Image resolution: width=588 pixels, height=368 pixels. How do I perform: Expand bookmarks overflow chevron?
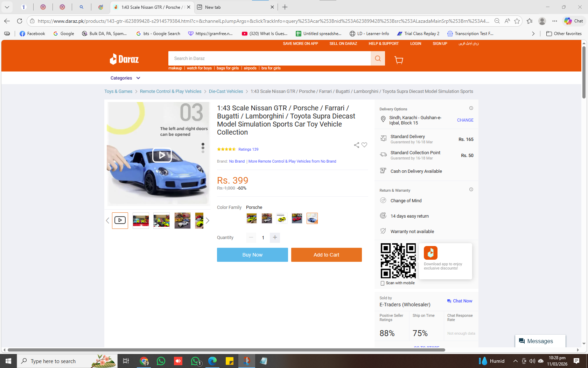pyautogui.click(x=533, y=34)
